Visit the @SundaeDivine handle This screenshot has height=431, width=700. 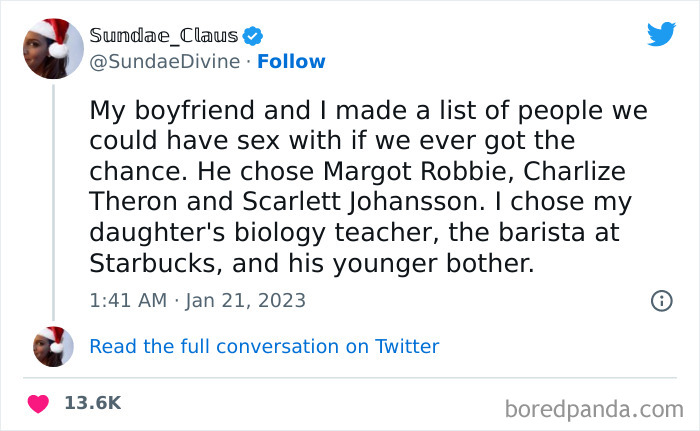pyautogui.click(x=165, y=61)
